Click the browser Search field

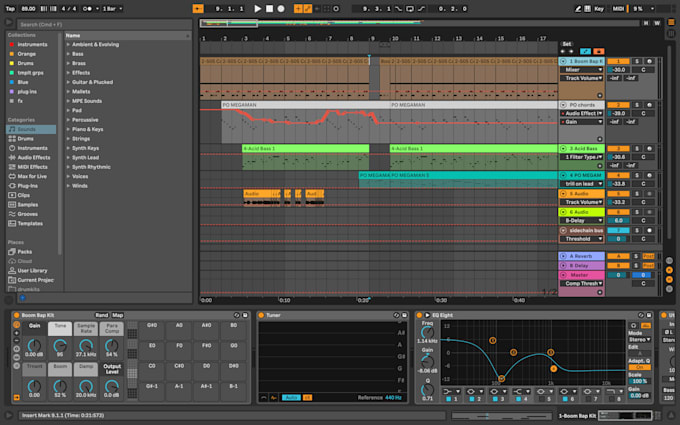pos(104,24)
